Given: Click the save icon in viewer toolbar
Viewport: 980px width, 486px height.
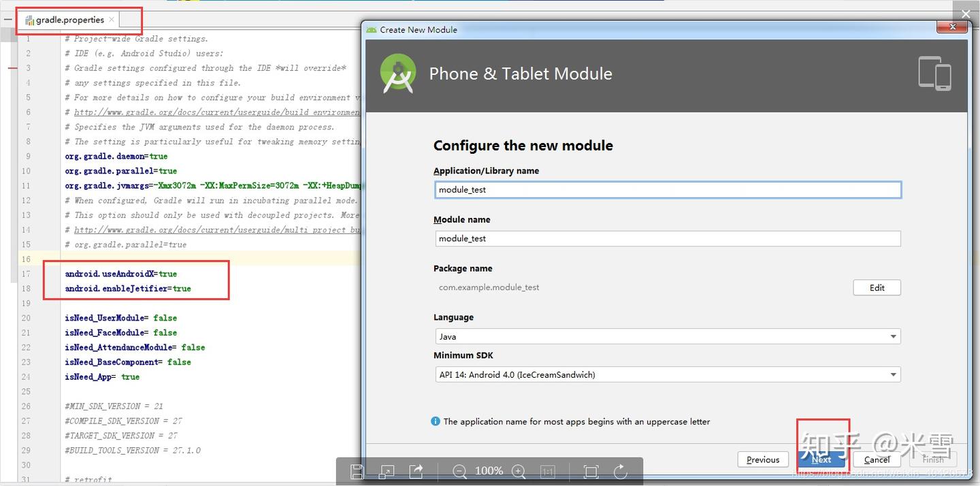Looking at the screenshot, I should tap(357, 471).
